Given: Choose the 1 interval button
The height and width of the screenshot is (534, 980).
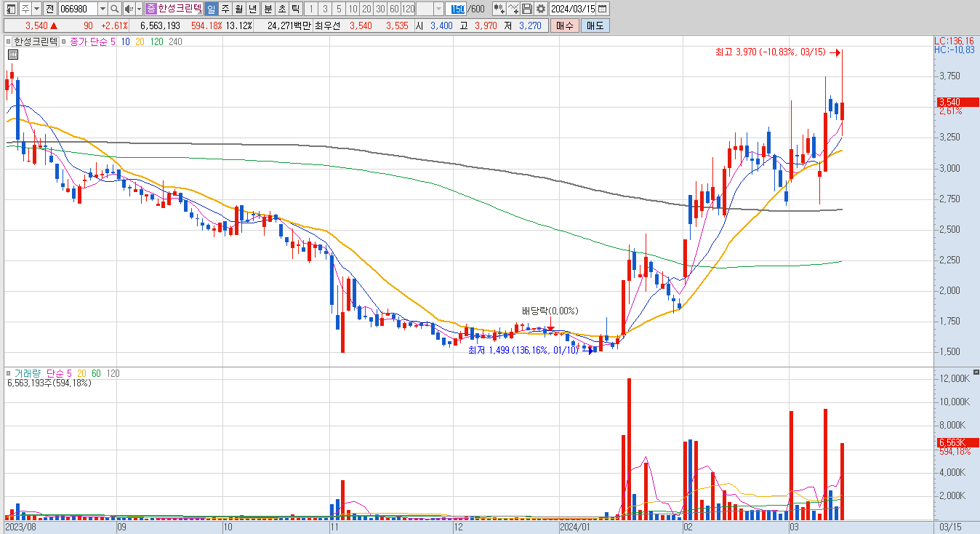Looking at the screenshot, I should coord(311,9).
